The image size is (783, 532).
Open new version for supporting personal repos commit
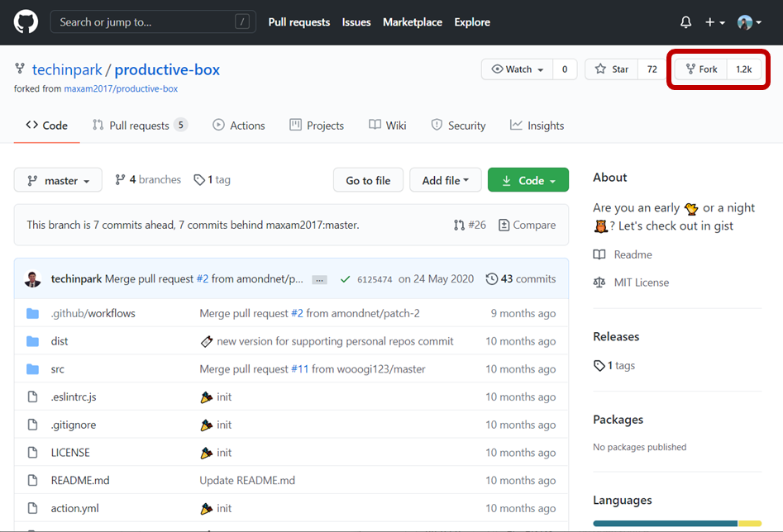coord(335,341)
